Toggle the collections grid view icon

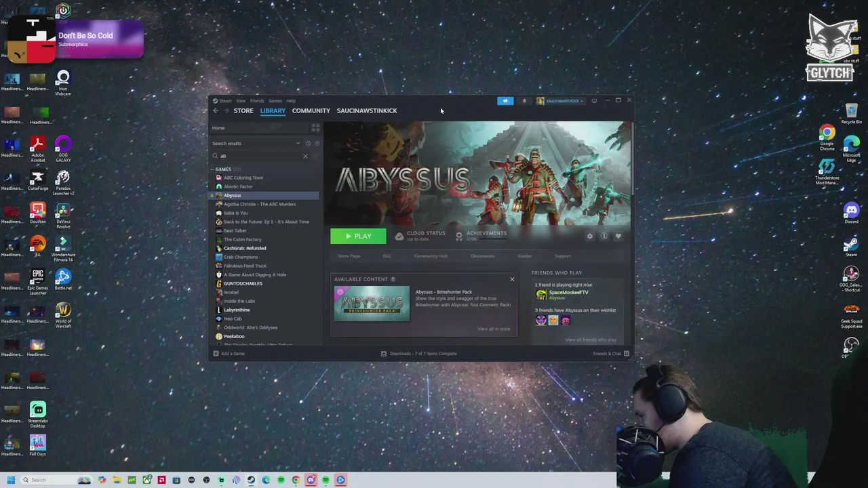pos(315,127)
